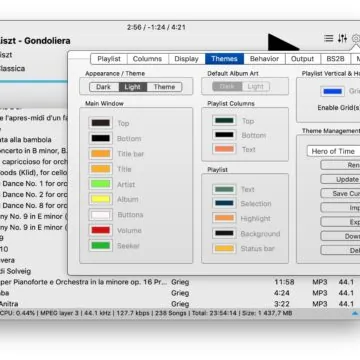This screenshot has width=360, height=360.
Task: Change Status bar color swatch
Action: click(x=224, y=248)
